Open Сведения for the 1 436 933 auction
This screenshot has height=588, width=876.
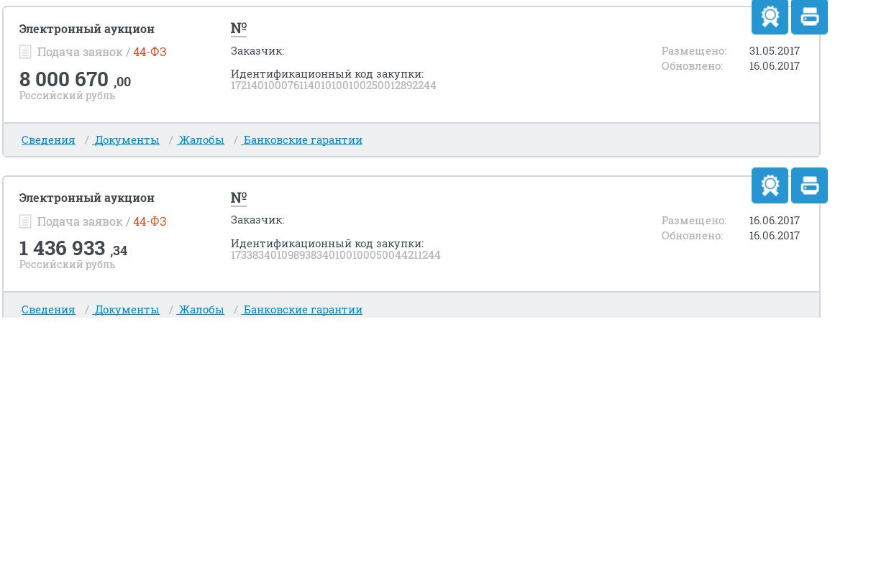pos(48,309)
